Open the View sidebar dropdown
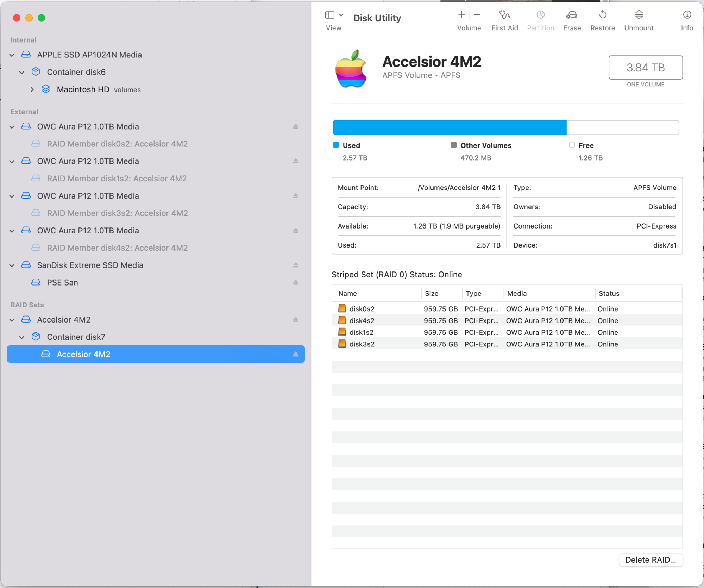Image resolution: width=704 pixels, height=588 pixels. click(341, 15)
